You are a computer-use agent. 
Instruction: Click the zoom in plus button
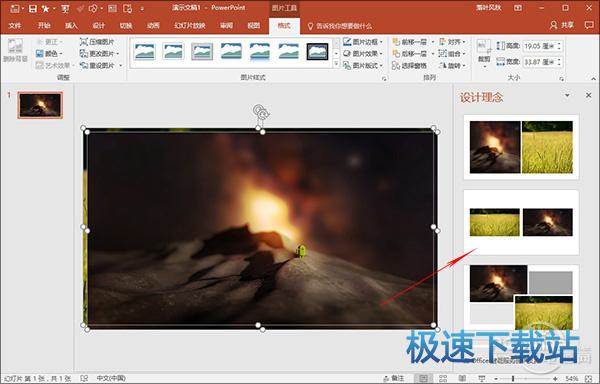coord(555,379)
